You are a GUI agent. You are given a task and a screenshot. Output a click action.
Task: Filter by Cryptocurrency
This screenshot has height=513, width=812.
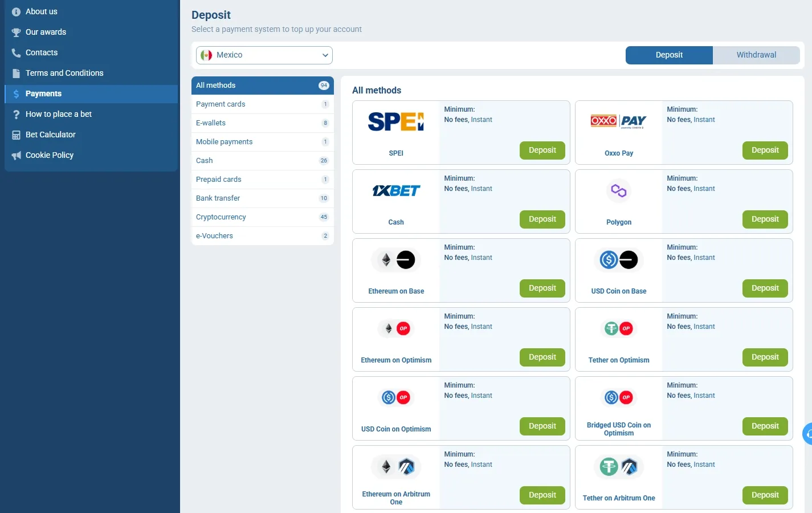(x=263, y=217)
